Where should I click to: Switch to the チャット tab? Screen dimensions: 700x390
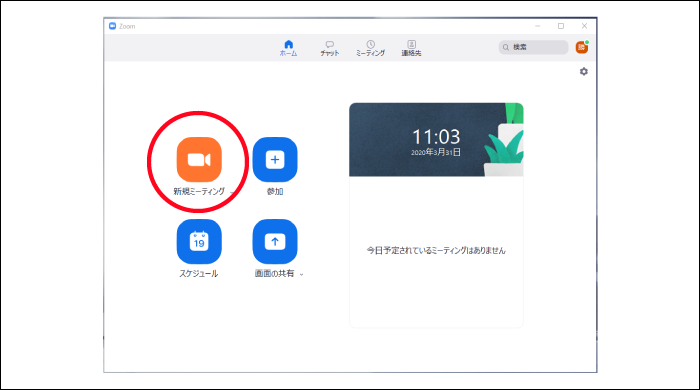tap(329, 48)
